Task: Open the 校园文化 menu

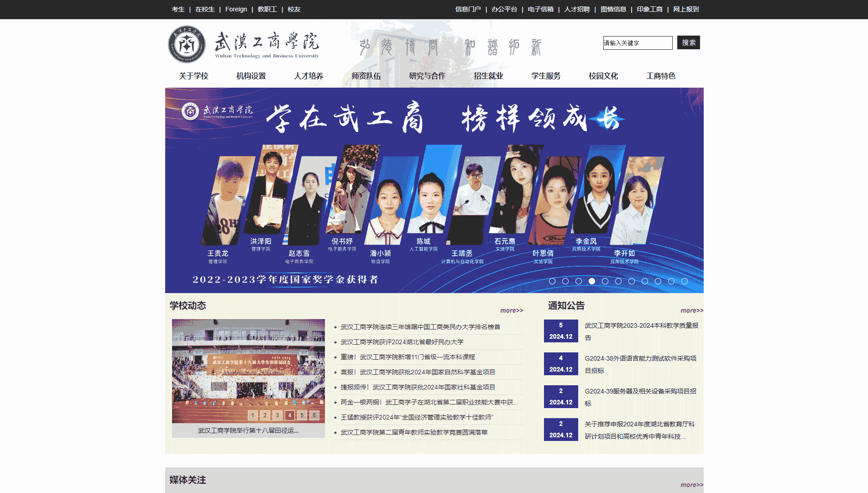Action: (x=603, y=76)
